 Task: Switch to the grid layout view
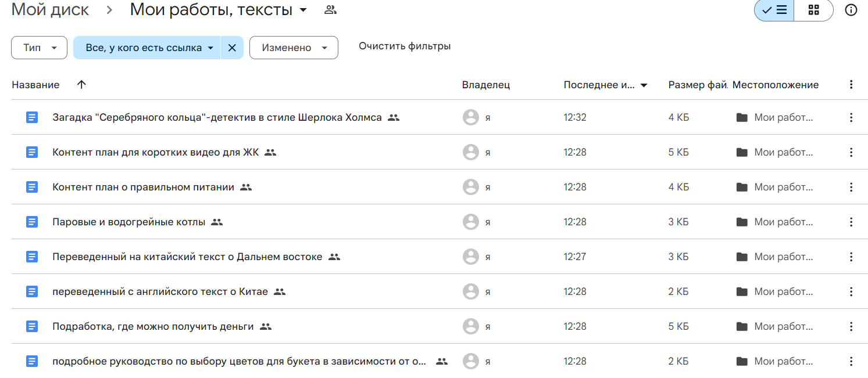pyautogui.click(x=813, y=10)
